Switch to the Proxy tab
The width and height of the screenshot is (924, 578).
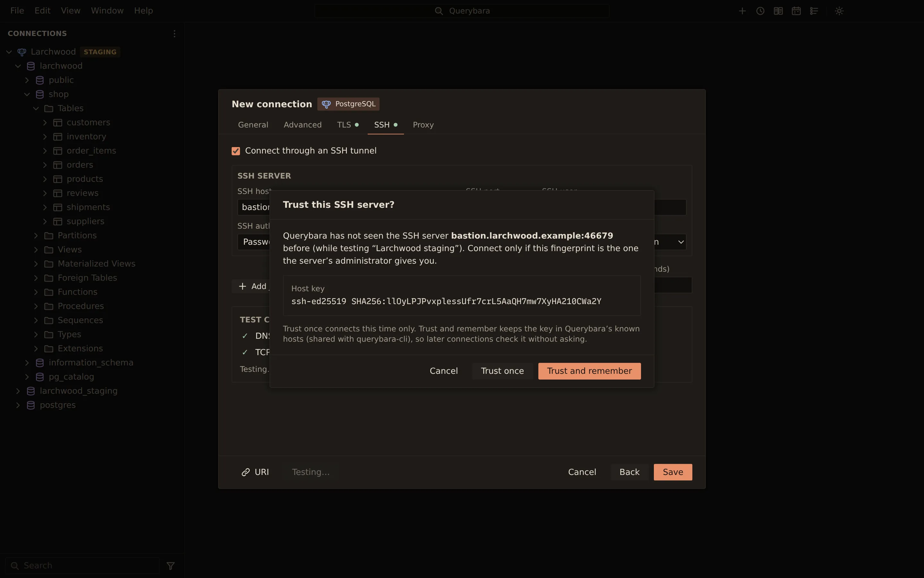(x=423, y=125)
